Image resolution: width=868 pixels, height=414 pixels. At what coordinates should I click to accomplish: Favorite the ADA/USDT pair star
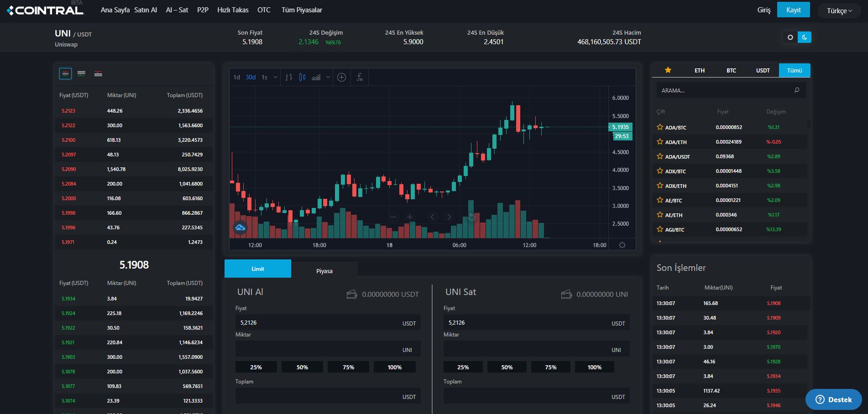pos(660,156)
